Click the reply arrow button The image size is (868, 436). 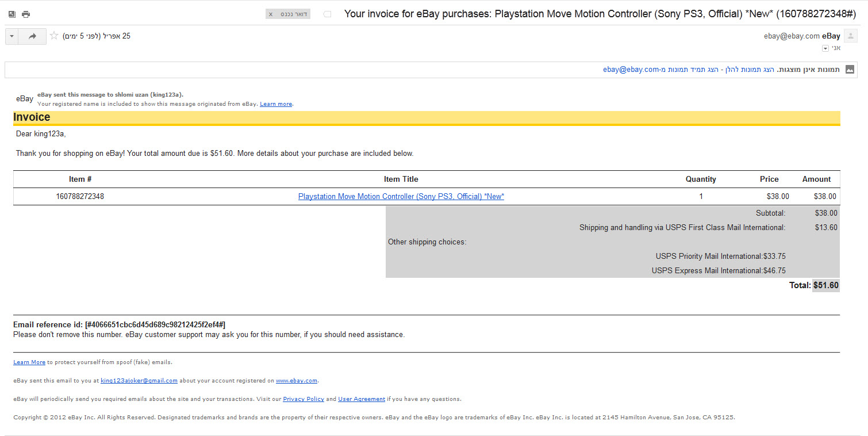(33, 36)
